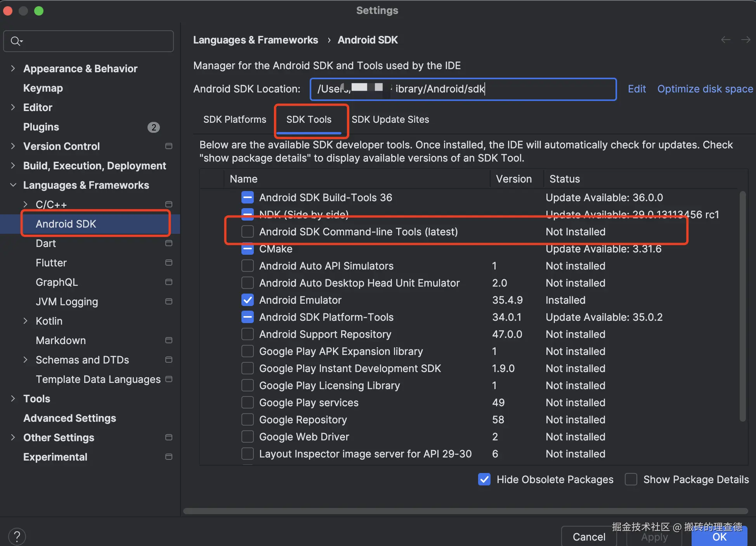
Task: Expand the Kotlin node
Action: click(26, 321)
